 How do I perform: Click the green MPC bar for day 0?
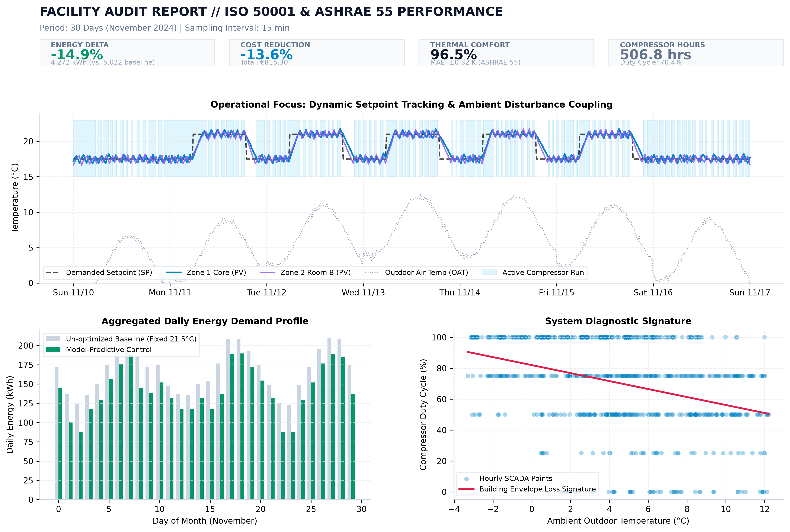pos(60,444)
